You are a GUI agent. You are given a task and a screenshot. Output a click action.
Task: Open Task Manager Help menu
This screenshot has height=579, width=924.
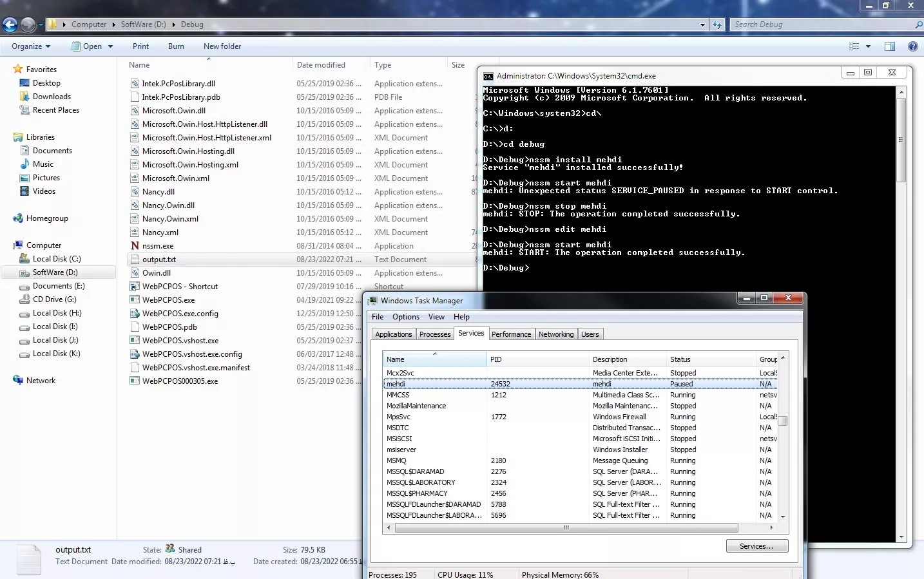[x=461, y=317]
